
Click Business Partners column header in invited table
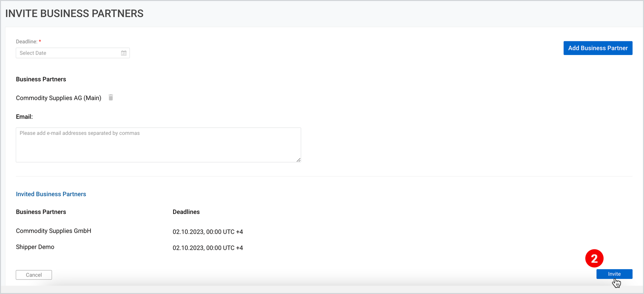pos(41,212)
